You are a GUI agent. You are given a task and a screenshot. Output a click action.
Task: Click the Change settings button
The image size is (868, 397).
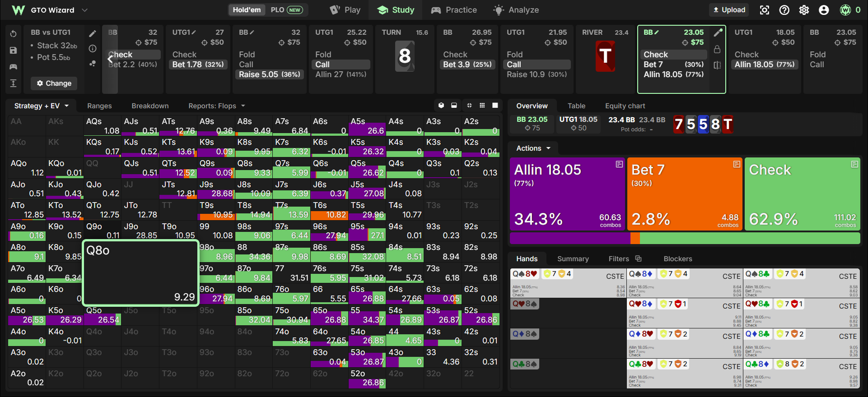54,83
